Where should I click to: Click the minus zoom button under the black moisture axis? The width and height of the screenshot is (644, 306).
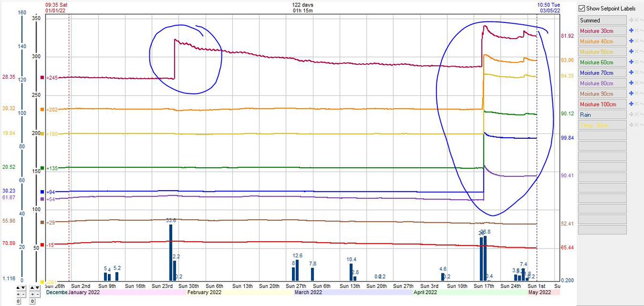pos(38,294)
